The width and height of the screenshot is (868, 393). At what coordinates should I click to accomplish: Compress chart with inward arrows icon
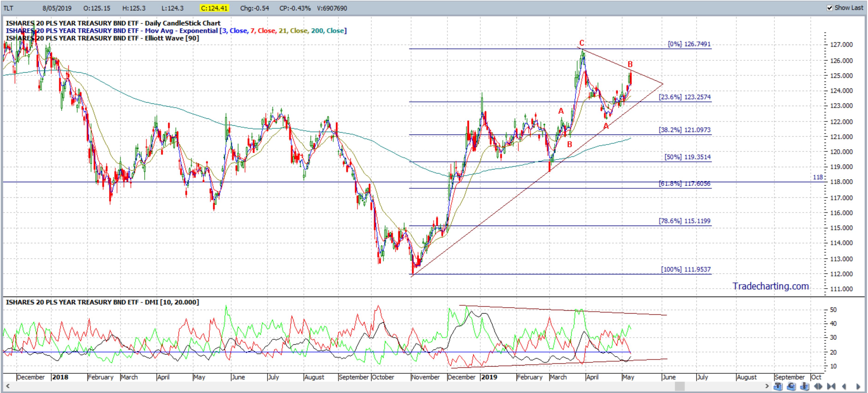pos(831,386)
